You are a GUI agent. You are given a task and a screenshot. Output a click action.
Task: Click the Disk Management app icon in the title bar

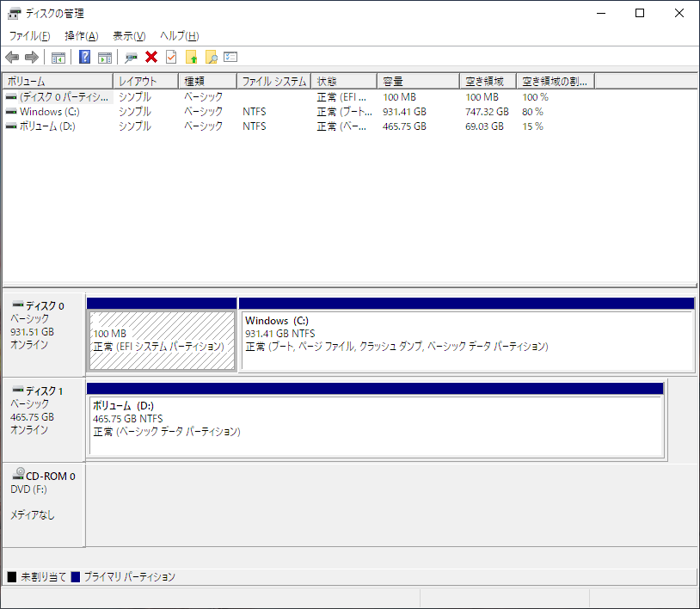(x=15, y=14)
